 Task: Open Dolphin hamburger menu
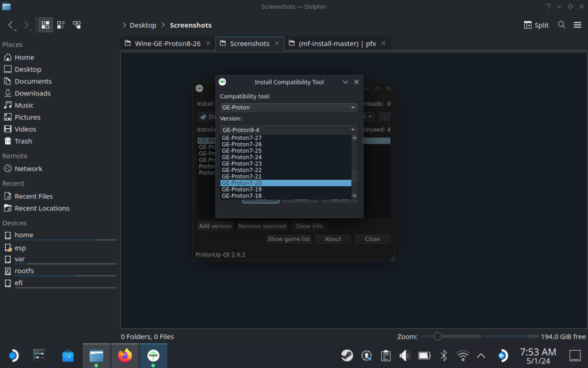pos(577,25)
